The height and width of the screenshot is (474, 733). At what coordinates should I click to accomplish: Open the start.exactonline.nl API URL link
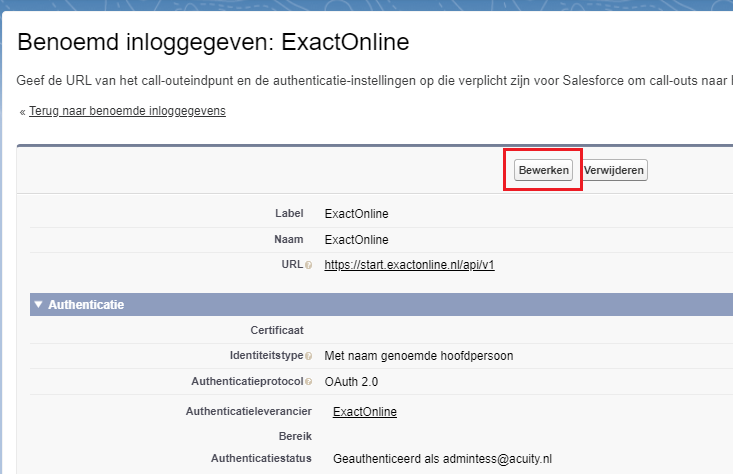tap(409, 265)
